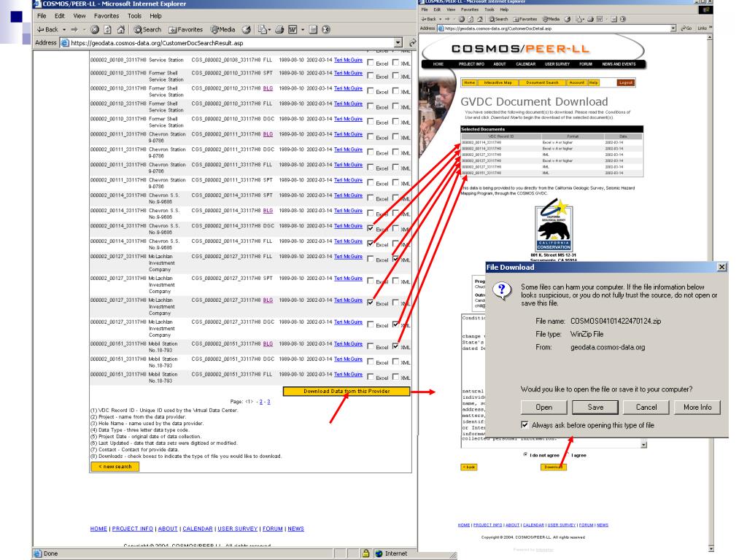Click the Go button in the right browser window
This screenshot has width=747, height=560.
click(686, 28)
